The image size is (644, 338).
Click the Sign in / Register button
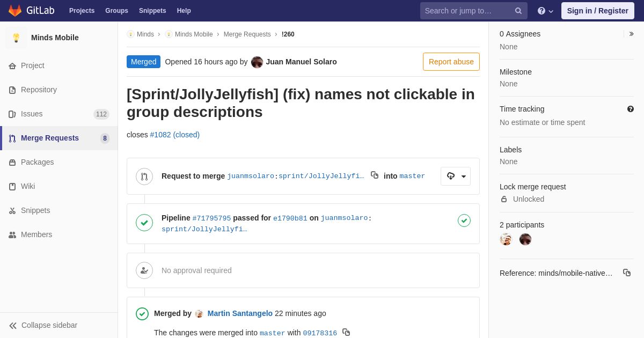coord(598,11)
